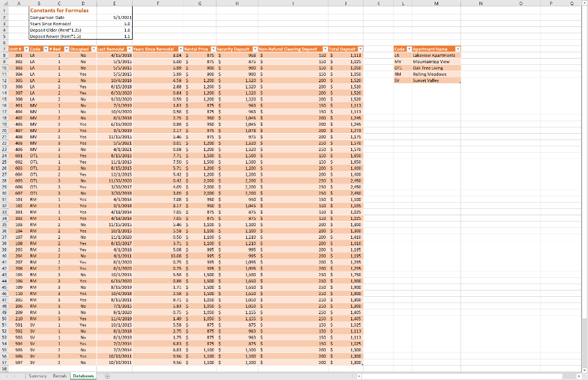Select the Rolling Meadows cell
588x380 pixels.
(436, 74)
